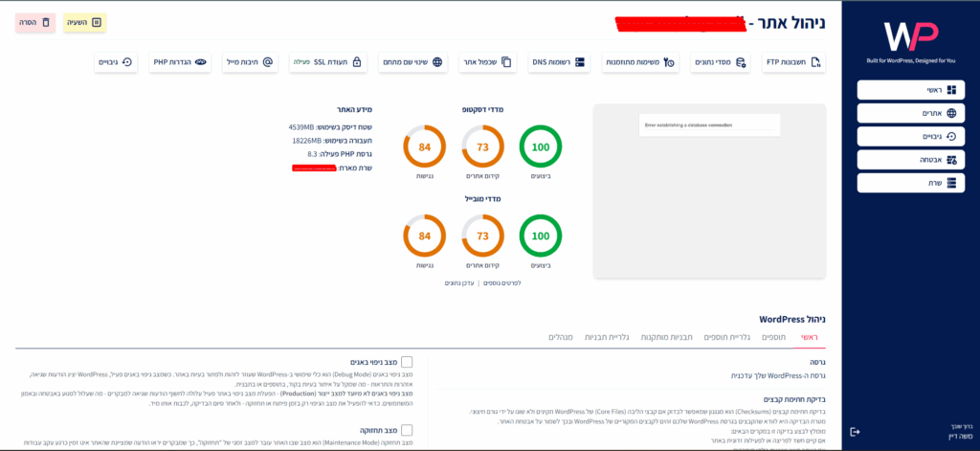Open SSL certificate (תעודת SSL) button
The image size is (980, 451).
click(328, 62)
